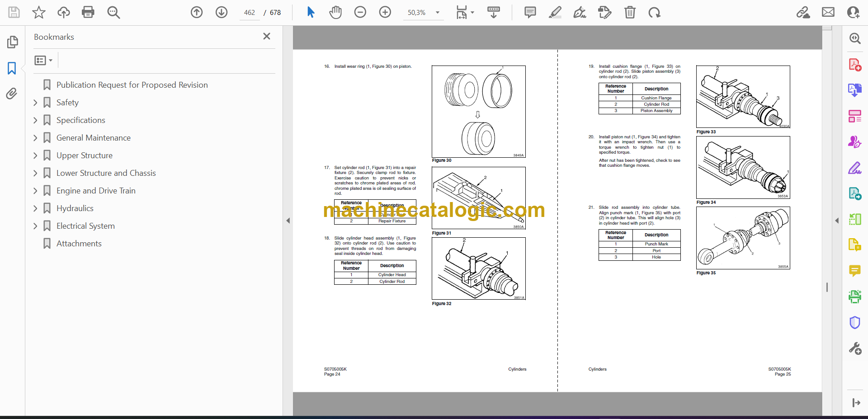Click the read mode keyboard icon

[494, 12]
